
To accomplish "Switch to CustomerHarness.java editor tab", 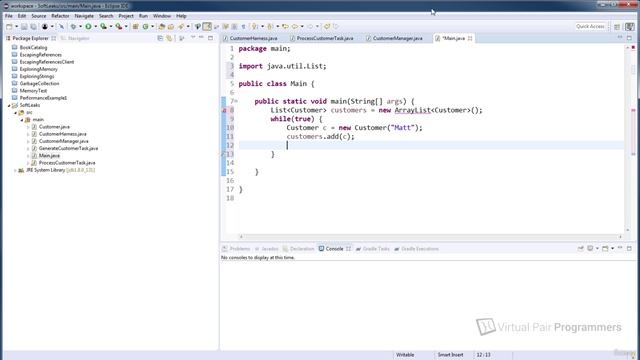I will (253, 38).
